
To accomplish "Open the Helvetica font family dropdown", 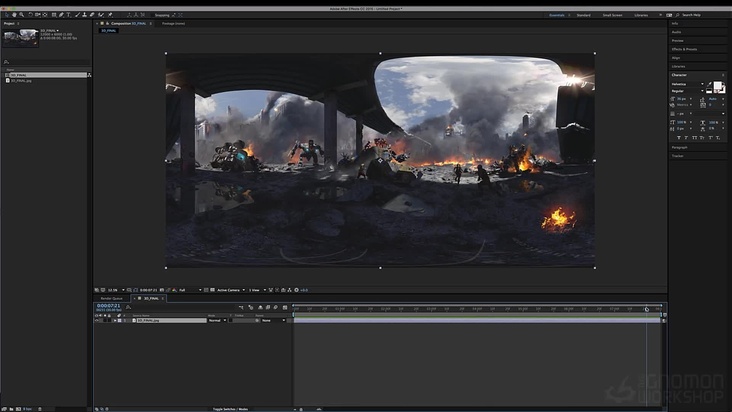I will point(687,84).
